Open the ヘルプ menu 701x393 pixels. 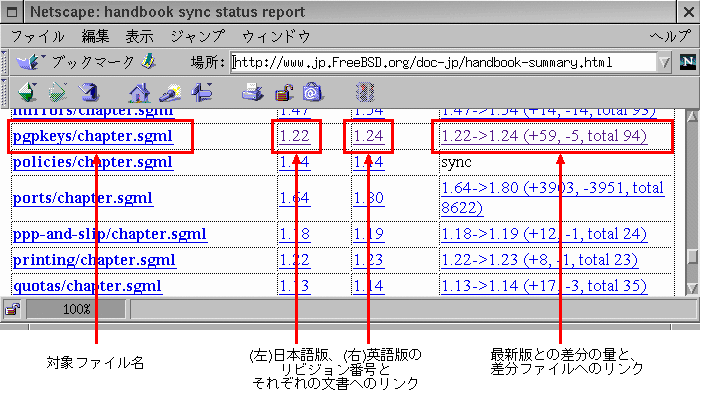tap(670, 37)
